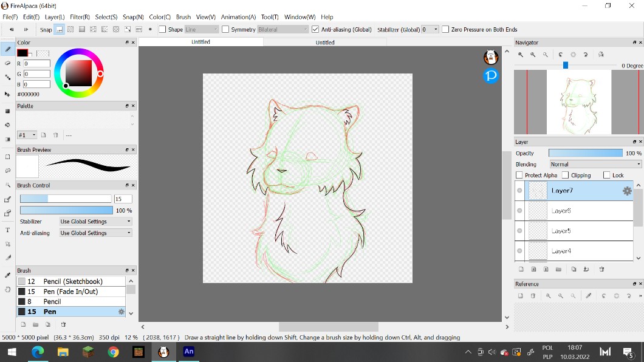The height and width of the screenshot is (362, 644).
Task: Click the layer Opacity slider
Action: tap(585, 153)
